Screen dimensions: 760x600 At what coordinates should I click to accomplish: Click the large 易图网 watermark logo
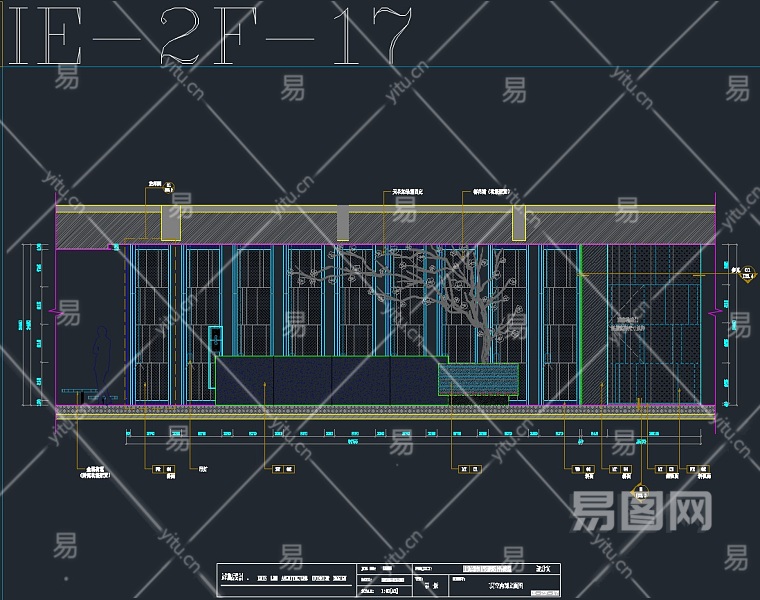pyautogui.click(x=640, y=512)
